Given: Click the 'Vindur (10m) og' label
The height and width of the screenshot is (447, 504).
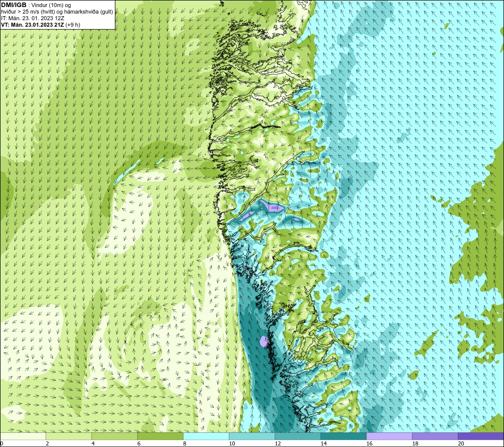Looking at the screenshot, I should coord(51,5).
